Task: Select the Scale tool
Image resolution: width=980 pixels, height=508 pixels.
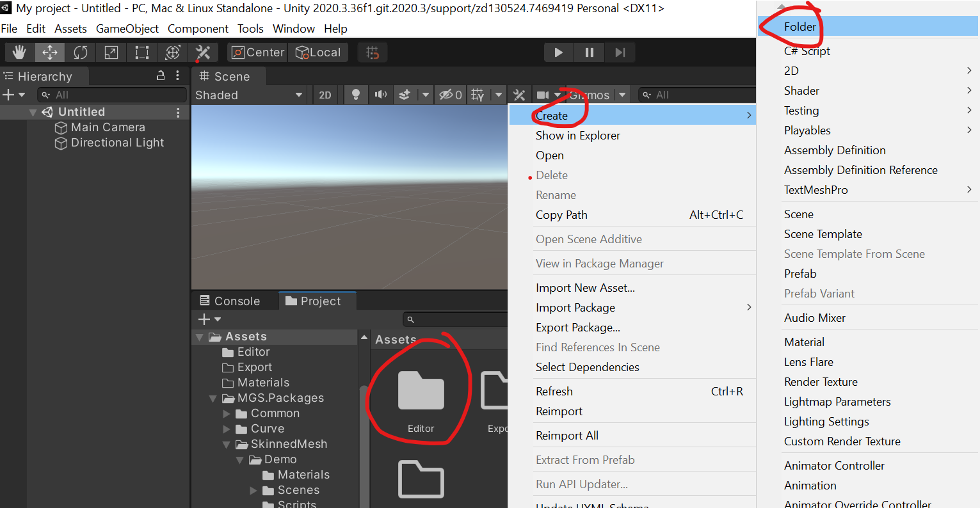Action: pos(111,52)
